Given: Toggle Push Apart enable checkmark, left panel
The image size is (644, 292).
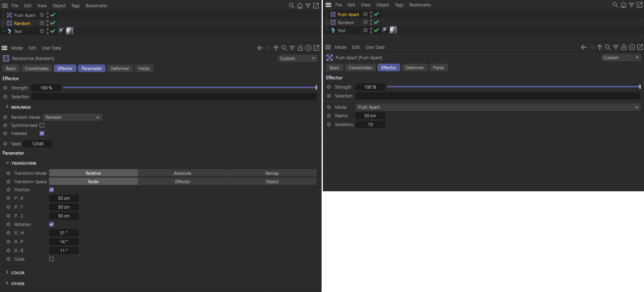Looking at the screenshot, I should coord(53,15).
